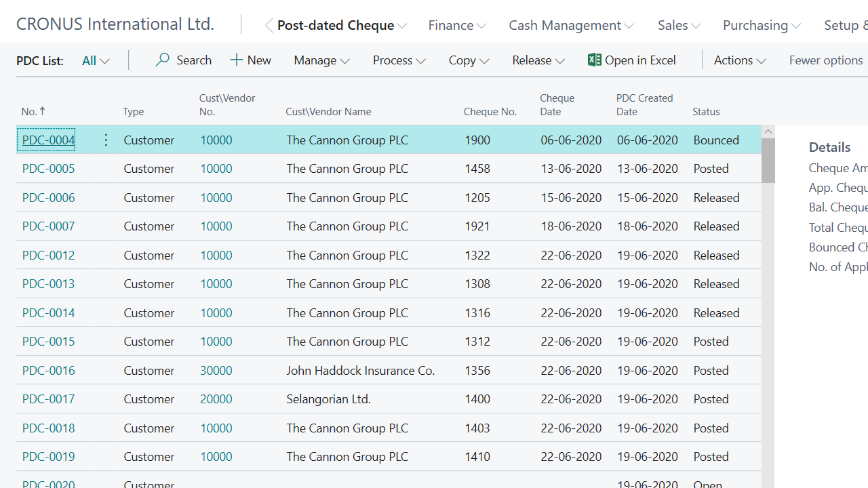Open the Cash Management menu

(571, 26)
